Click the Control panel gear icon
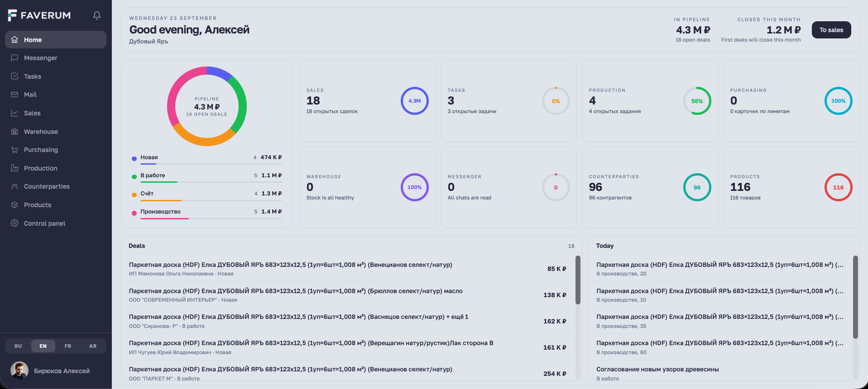868x389 pixels. click(14, 223)
